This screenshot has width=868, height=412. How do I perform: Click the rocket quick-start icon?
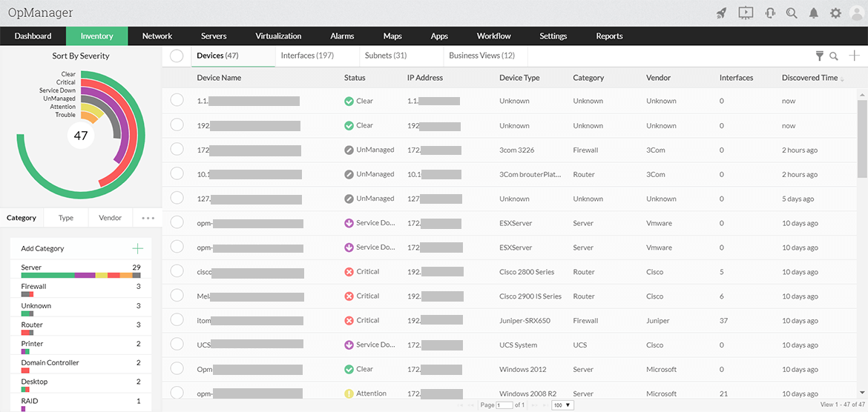click(x=721, y=13)
